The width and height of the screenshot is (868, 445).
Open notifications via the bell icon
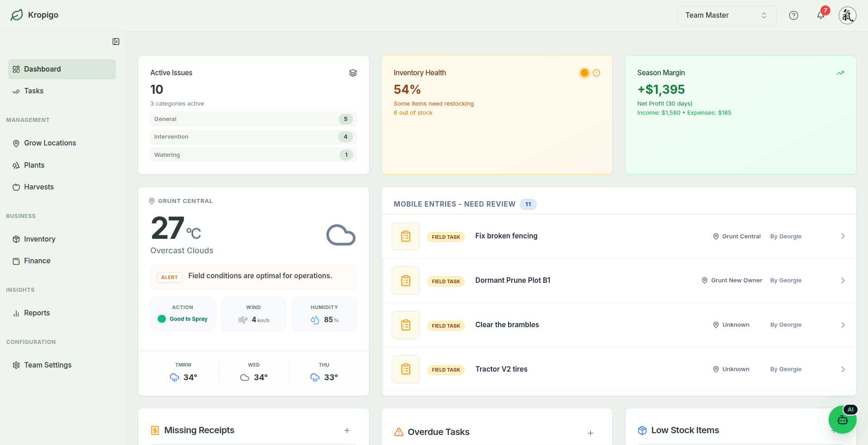click(x=820, y=15)
